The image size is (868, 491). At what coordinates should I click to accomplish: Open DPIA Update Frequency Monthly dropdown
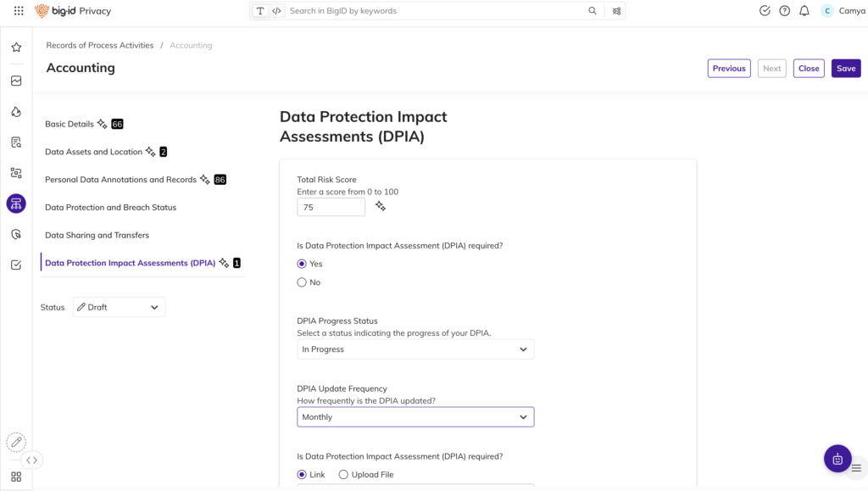tap(415, 417)
